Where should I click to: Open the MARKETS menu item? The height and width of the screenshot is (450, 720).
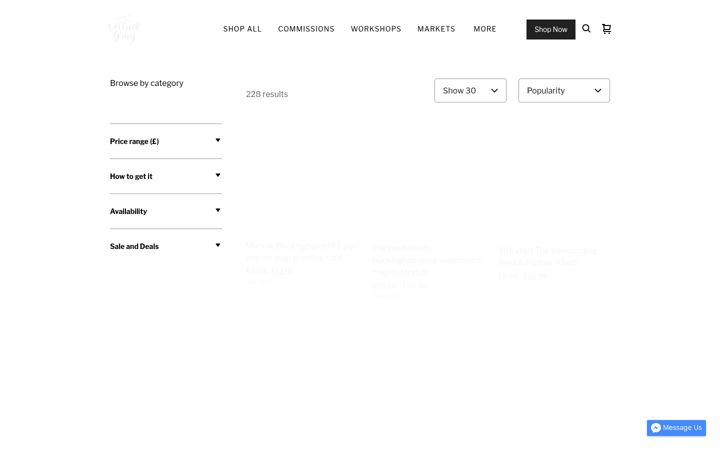[x=436, y=29]
